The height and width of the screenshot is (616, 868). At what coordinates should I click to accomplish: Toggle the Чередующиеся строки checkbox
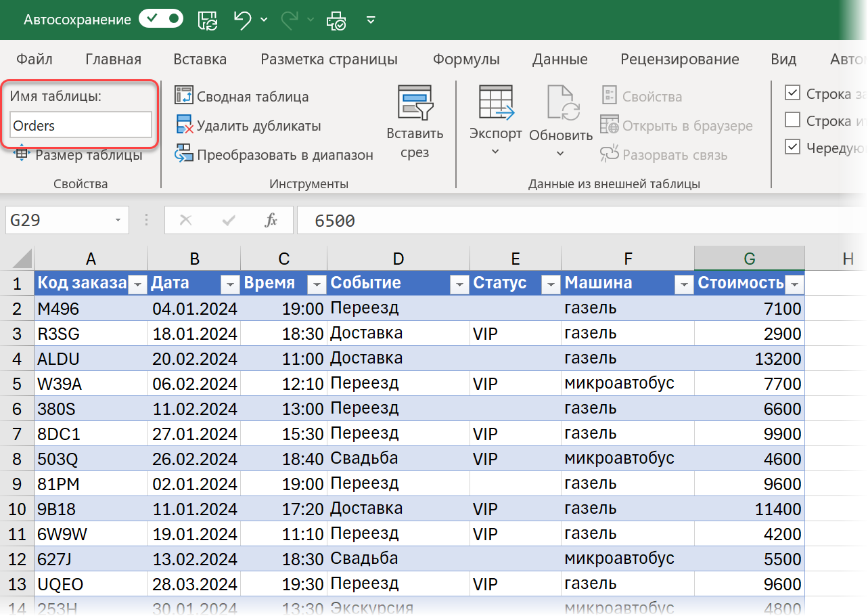[x=792, y=147]
